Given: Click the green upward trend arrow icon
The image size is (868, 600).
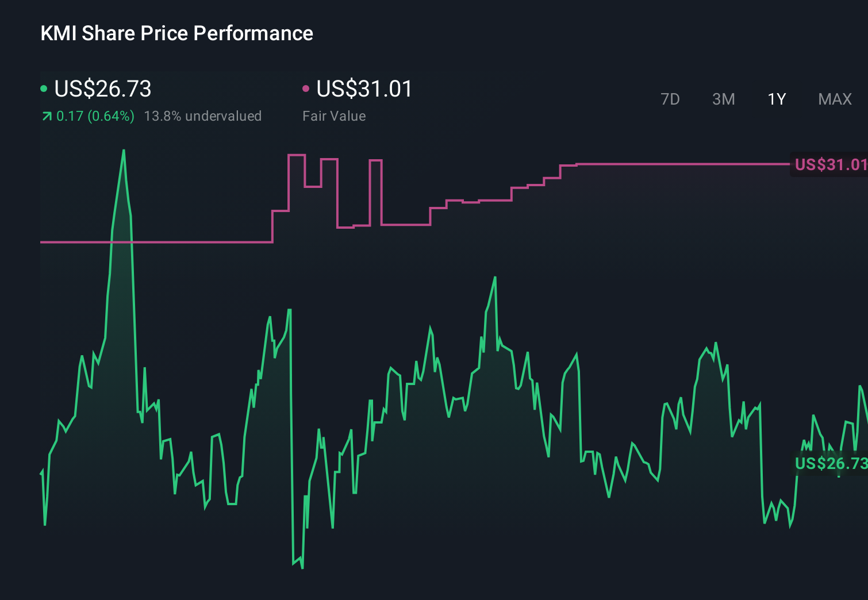Looking at the screenshot, I should 46,116.
